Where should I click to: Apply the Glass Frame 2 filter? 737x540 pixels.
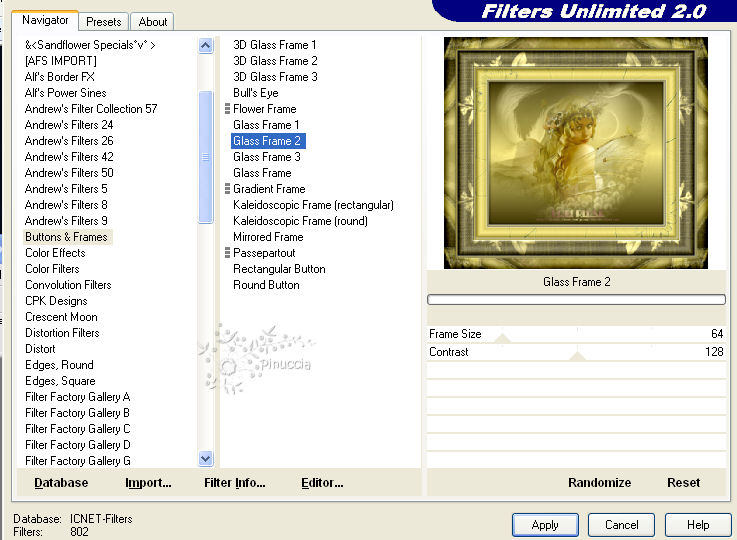tap(545, 525)
